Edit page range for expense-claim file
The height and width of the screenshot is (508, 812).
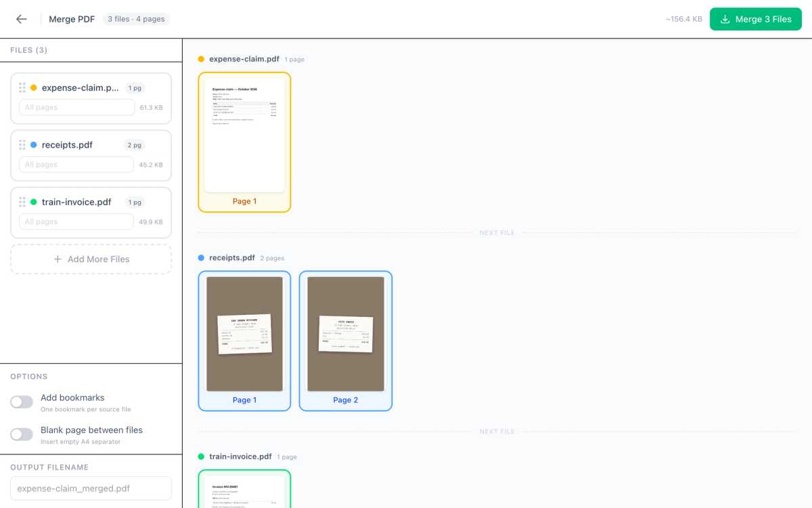(76, 107)
